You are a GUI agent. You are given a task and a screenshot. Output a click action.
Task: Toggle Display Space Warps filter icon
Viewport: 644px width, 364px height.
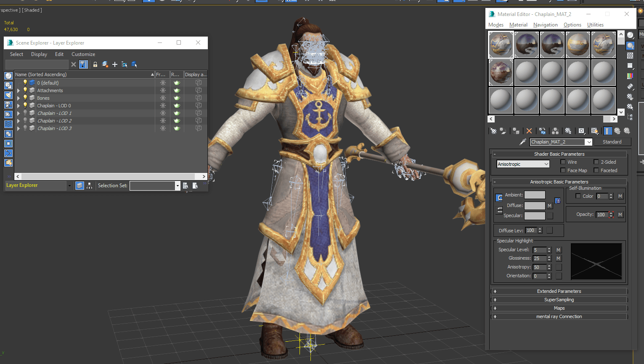point(8,124)
